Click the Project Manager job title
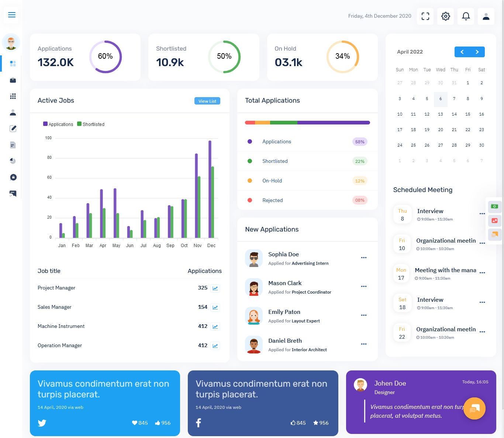Image resolution: width=504 pixels, height=438 pixels. point(56,288)
